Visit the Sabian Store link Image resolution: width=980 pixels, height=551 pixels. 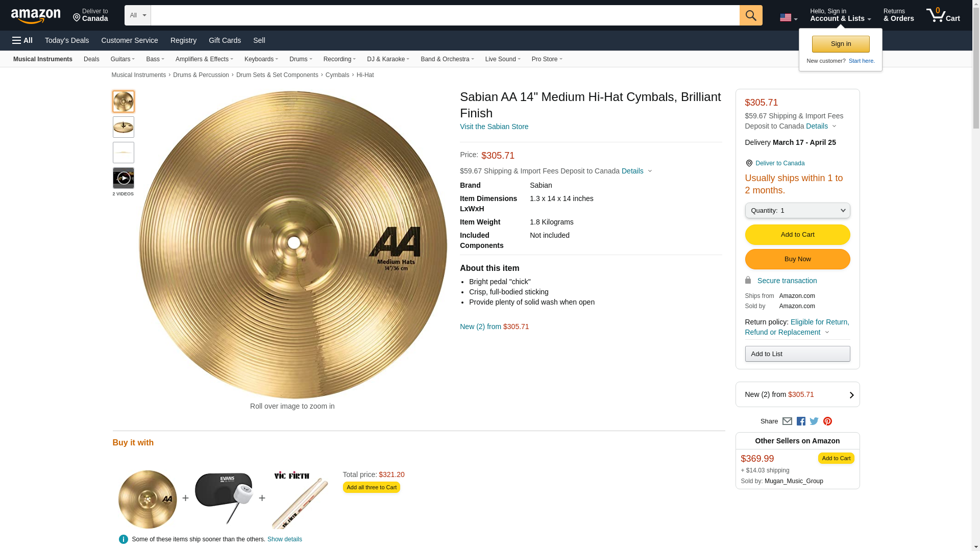(494, 127)
